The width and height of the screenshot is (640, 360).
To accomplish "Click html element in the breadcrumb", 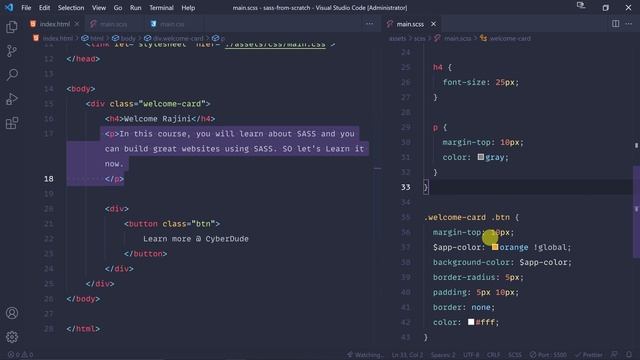I will pos(96,38).
